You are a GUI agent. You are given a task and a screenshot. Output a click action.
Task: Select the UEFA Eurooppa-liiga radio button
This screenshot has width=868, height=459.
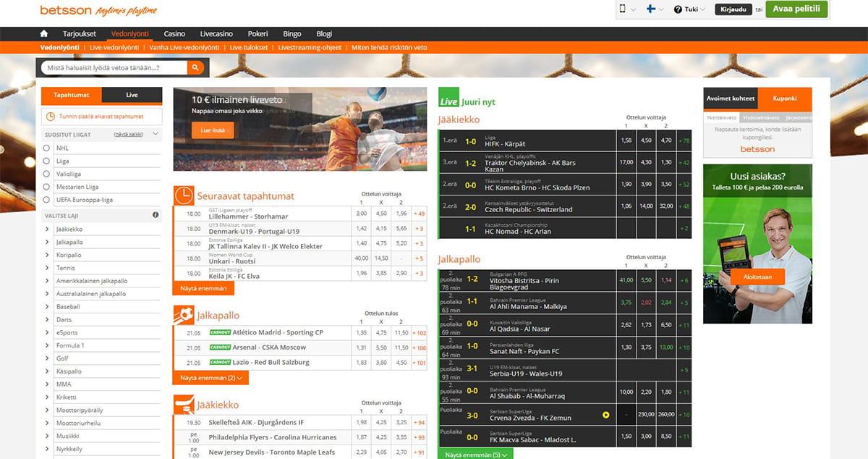click(48, 200)
